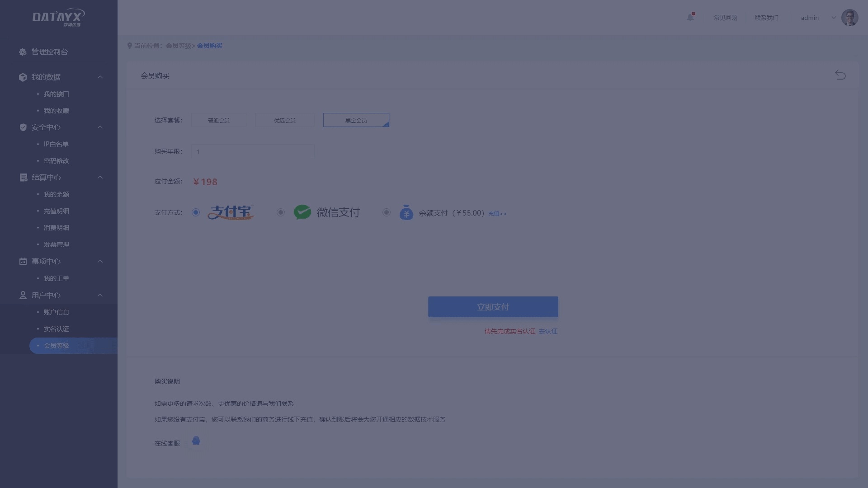Click the back arrow icon
Viewport: 868px width, 488px height.
[x=840, y=75]
